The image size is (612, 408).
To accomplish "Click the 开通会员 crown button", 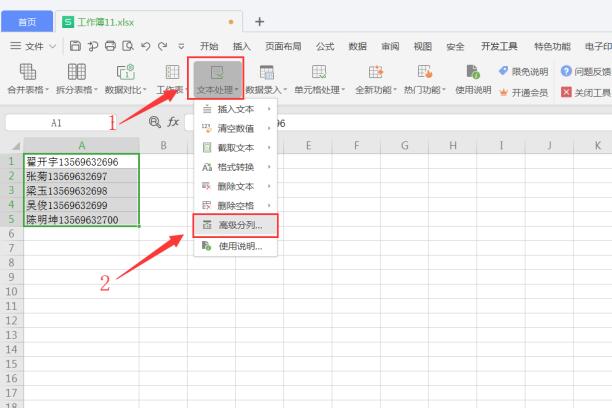I will click(524, 93).
